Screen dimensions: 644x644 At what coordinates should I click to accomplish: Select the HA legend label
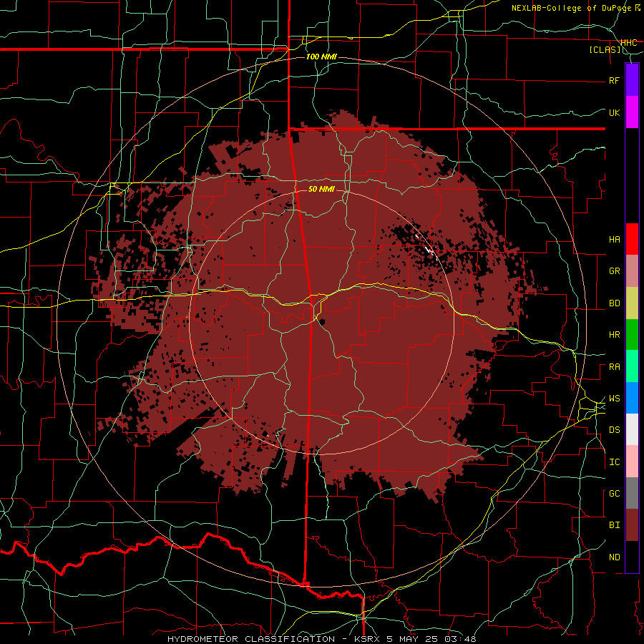[x=614, y=240]
